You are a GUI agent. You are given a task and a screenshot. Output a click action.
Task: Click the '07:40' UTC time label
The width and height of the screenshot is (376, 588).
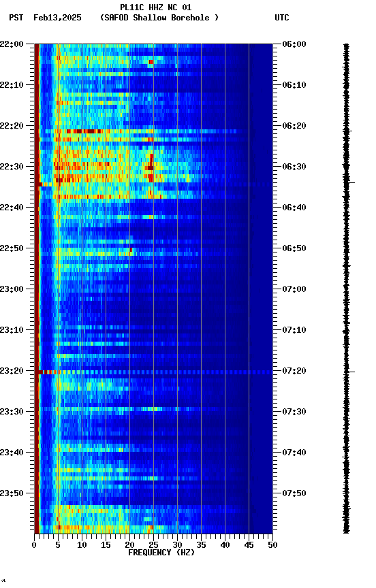tap(294, 453)
